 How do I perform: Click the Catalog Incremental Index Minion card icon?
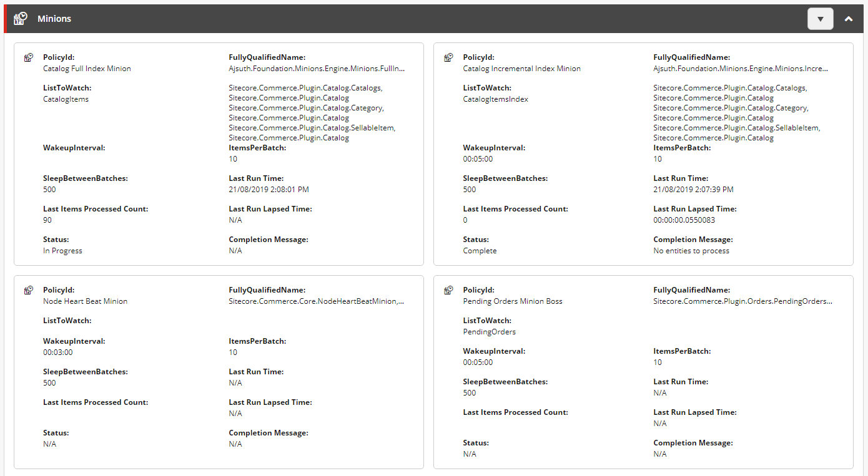click(x=448, y=58)
